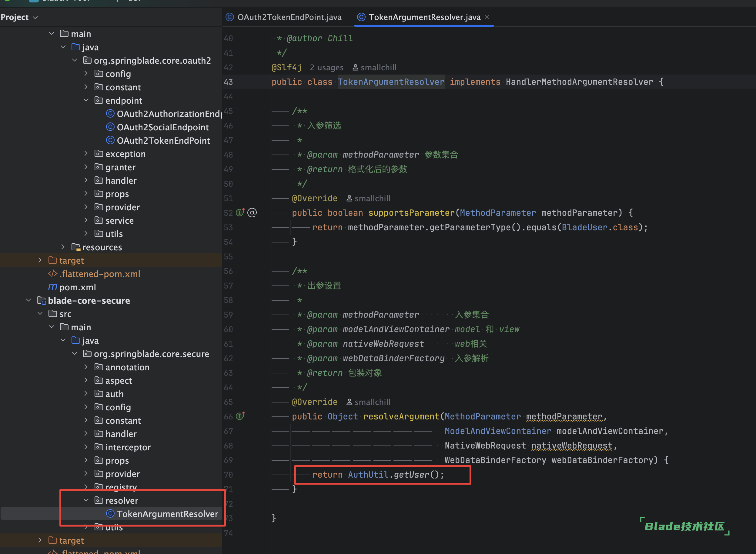Click the getUser method call

point(412,475)
